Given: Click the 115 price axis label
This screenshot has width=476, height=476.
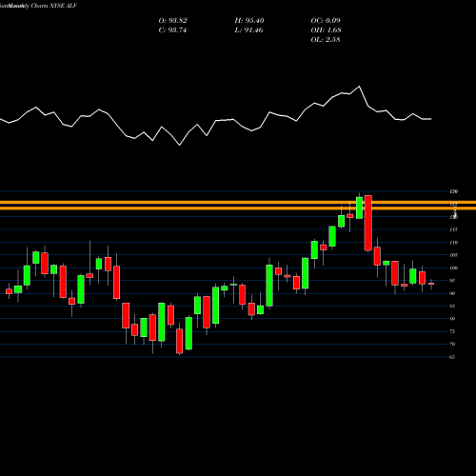Looking at the screenshot, I should (454, 229).
